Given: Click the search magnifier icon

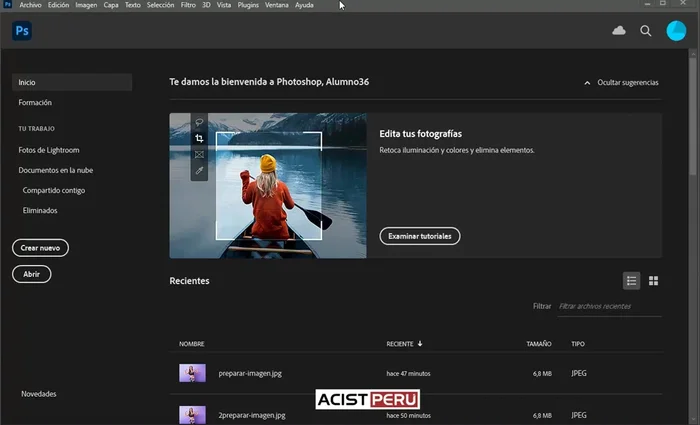Looking at the screenshot, I should [646, 31].
